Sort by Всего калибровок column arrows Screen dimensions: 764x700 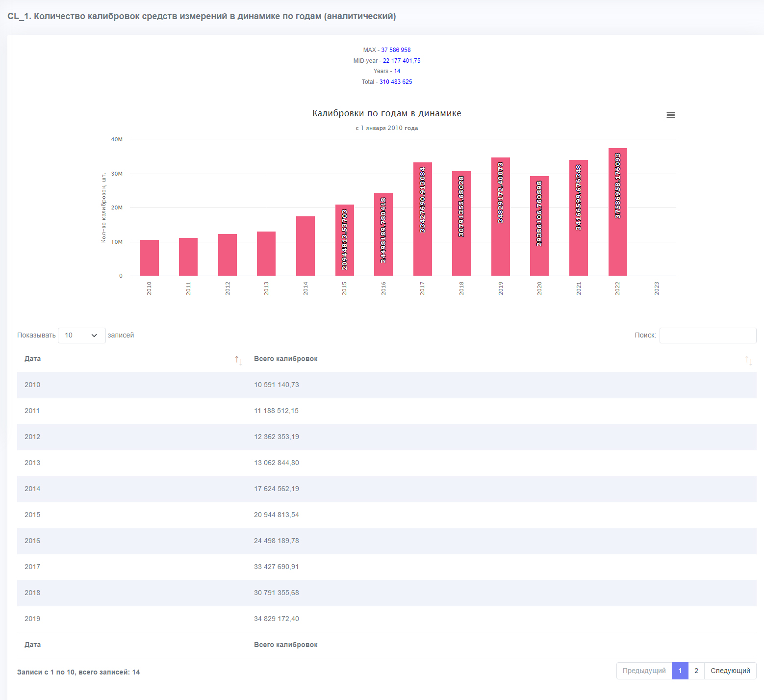[749, 361]
